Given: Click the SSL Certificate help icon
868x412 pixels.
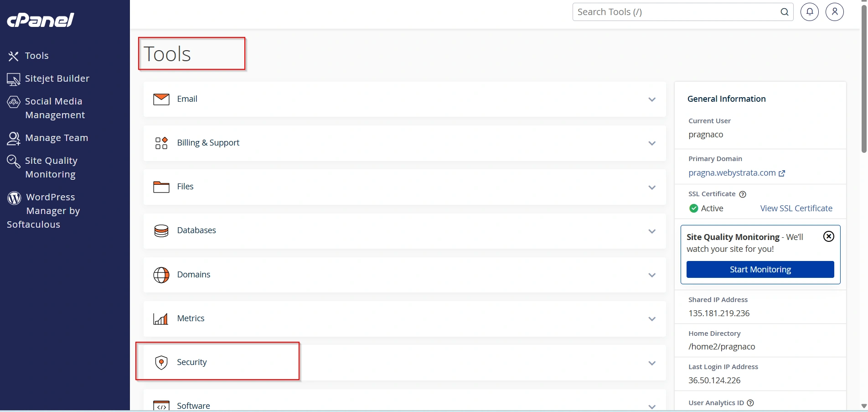Looking at the screenshot, I should pos(743,194).
